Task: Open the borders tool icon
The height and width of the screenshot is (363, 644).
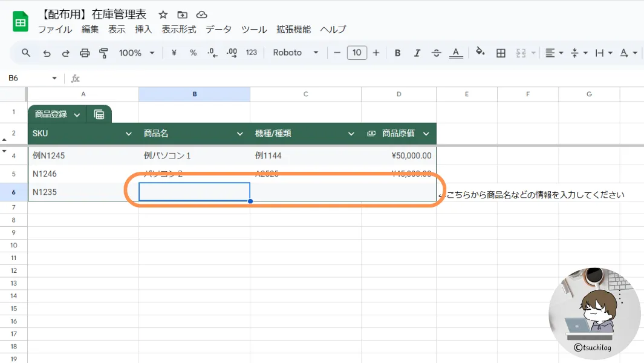Action: [501, 53]
